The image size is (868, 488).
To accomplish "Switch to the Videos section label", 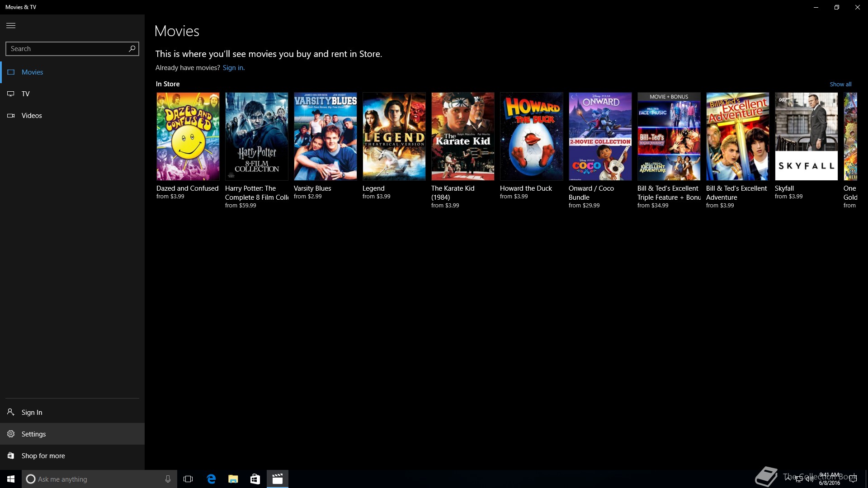I will [32, 116].
